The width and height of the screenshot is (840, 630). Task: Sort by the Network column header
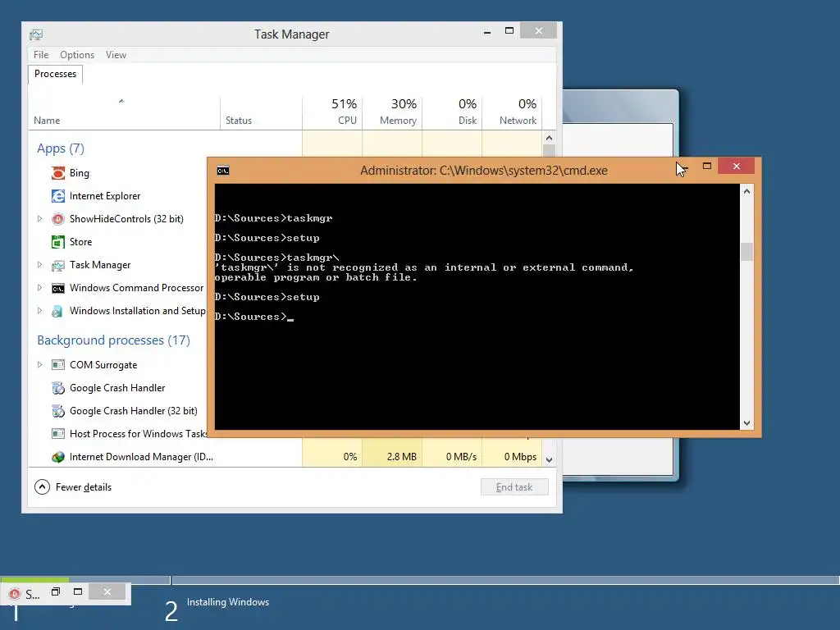[512, 112]
